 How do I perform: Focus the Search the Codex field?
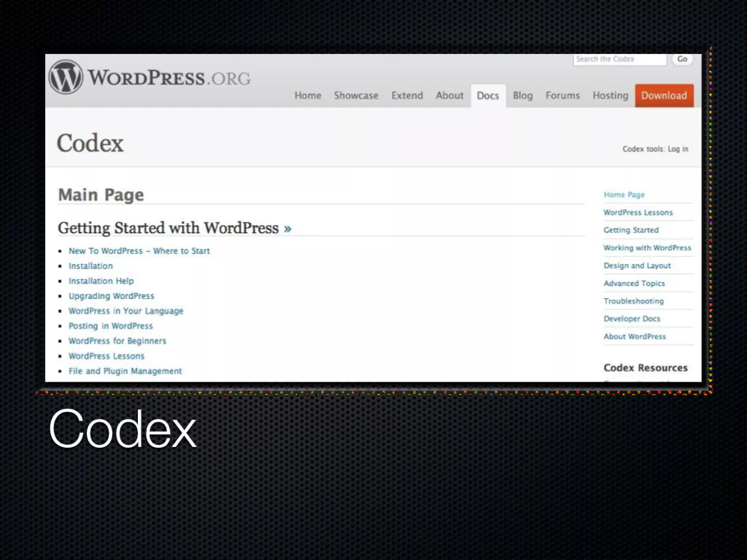click(x=620, y=59)
